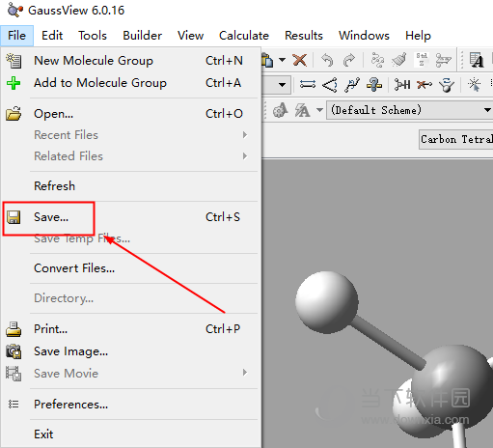Viewport: 493px width, 448px height.
Task: Click the Paste clipboard icon in toolbar
Action: point(267,60)
